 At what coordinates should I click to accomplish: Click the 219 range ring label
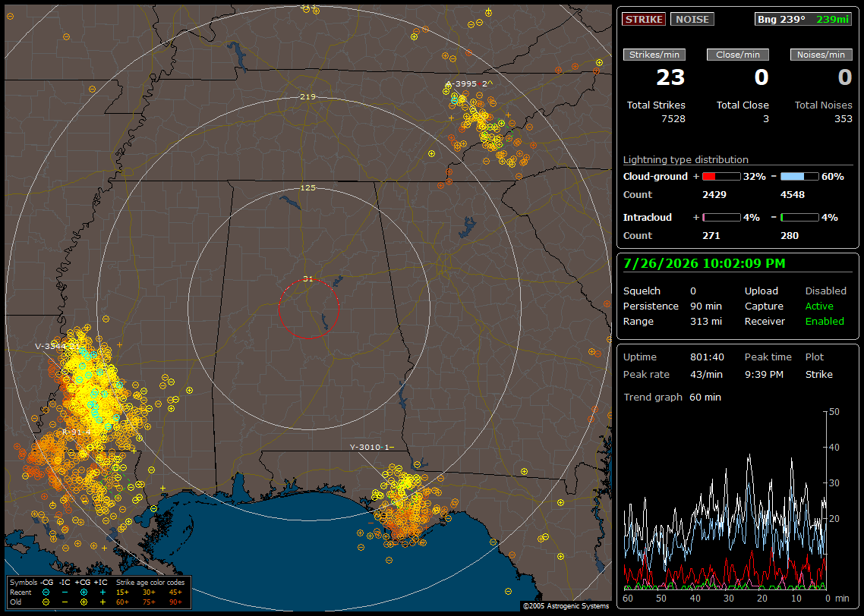tap(307, 97)
